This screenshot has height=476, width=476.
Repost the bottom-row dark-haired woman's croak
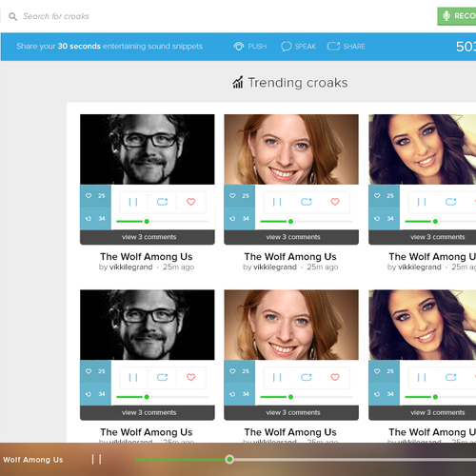point(451,377)
